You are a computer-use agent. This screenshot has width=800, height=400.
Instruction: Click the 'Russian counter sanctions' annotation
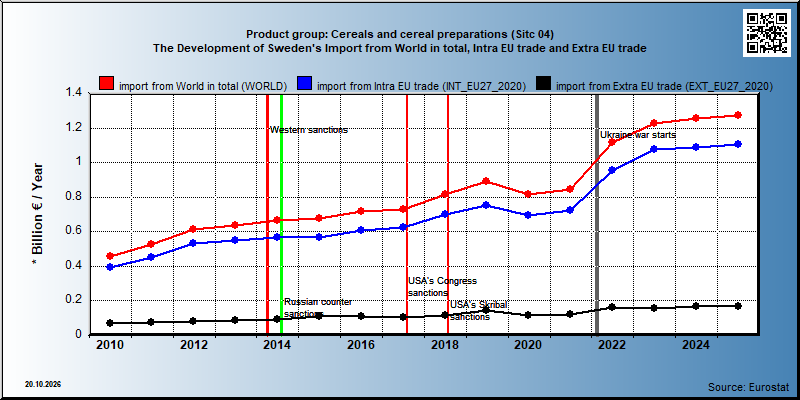point(318,307)
